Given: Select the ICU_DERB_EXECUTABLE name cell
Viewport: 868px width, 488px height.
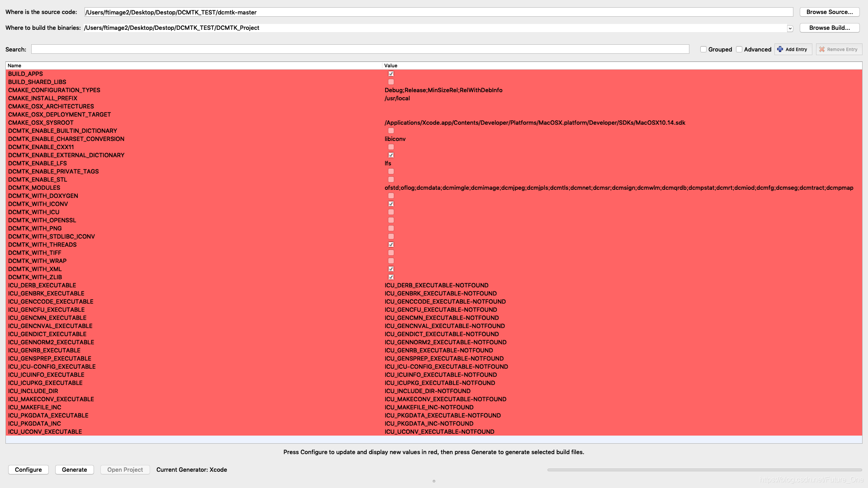Looking at the screenshot, I should point(42,285).
